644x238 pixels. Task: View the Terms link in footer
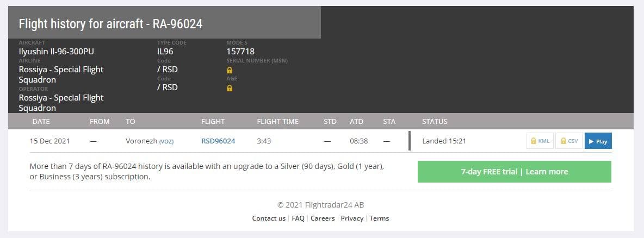pyautogui.click(x=379, y=218)
